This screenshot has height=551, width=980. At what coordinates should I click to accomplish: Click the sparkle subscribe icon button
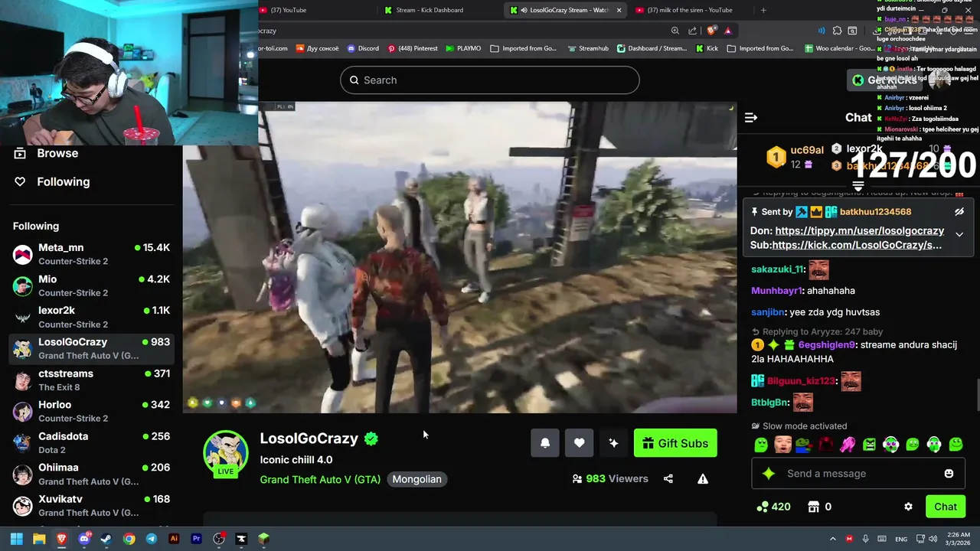click(613, 443)
